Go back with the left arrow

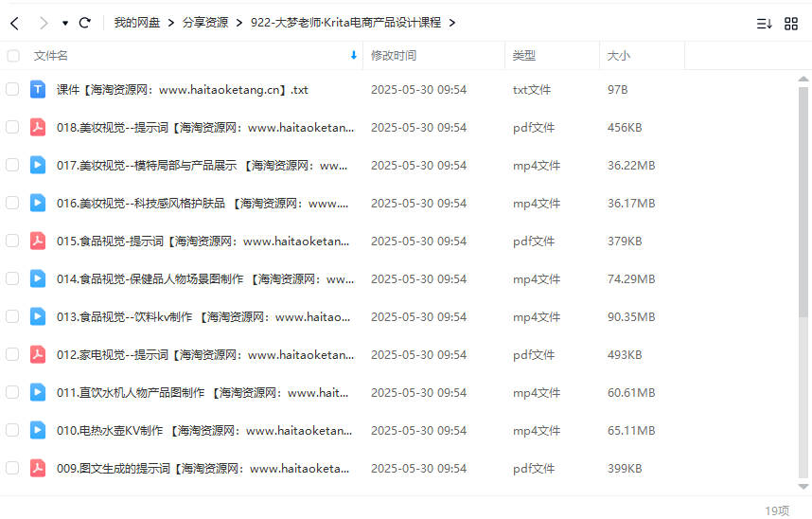(14, 23)
